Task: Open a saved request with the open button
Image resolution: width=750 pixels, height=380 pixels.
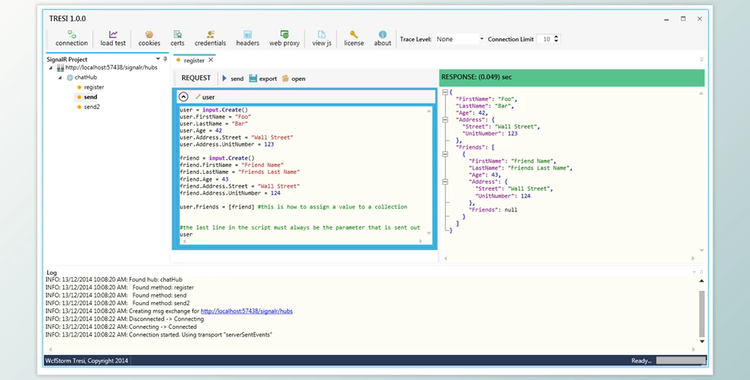Action: (x=294, y=78)
